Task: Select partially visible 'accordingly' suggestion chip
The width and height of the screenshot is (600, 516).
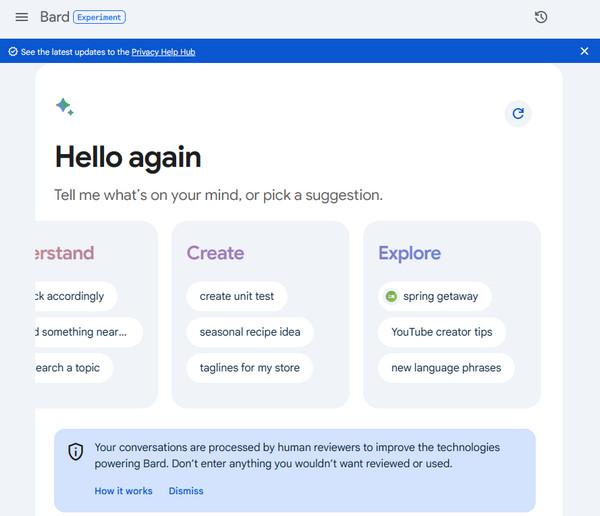Action: tap(76, 296)
